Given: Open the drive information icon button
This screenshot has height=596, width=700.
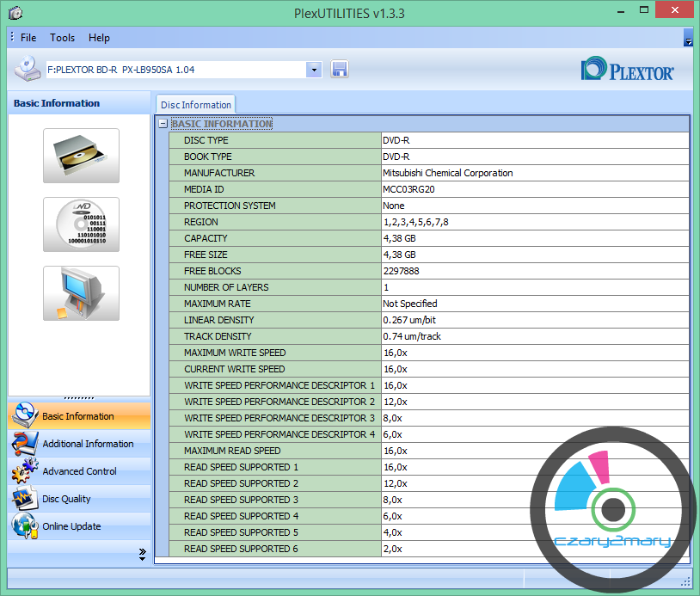Looking at the screenshot, I should point(81,156).
